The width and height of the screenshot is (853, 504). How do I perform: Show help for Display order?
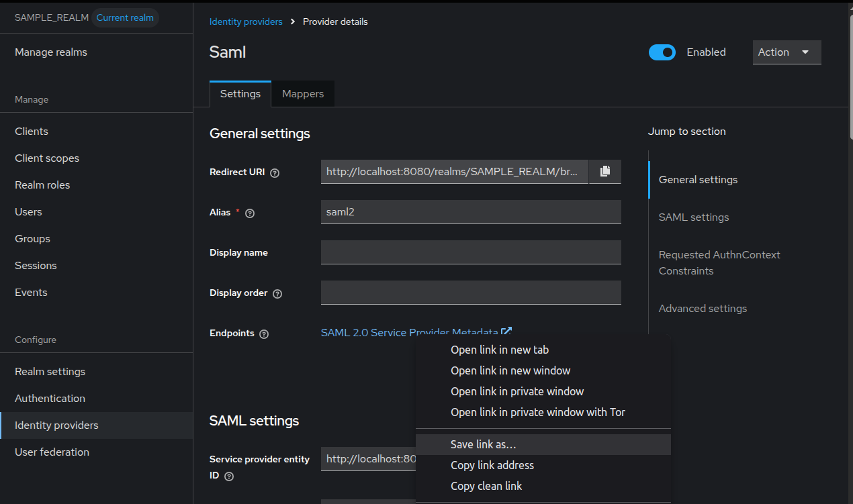[x=277, y=293]
